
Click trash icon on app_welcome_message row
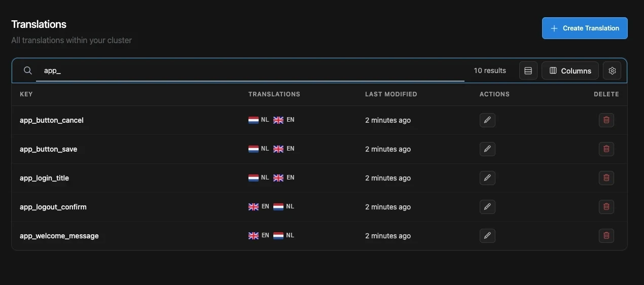pyautogui.click(x=606, y=236)
